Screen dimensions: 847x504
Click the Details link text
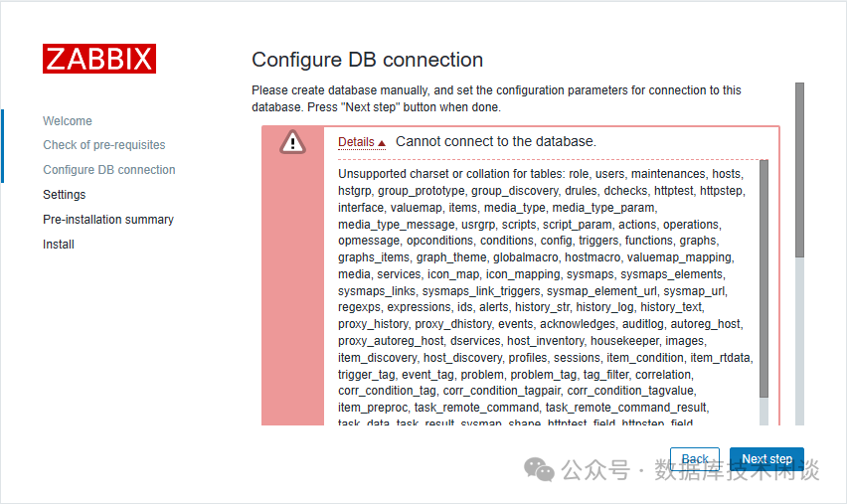click(356, 142)
